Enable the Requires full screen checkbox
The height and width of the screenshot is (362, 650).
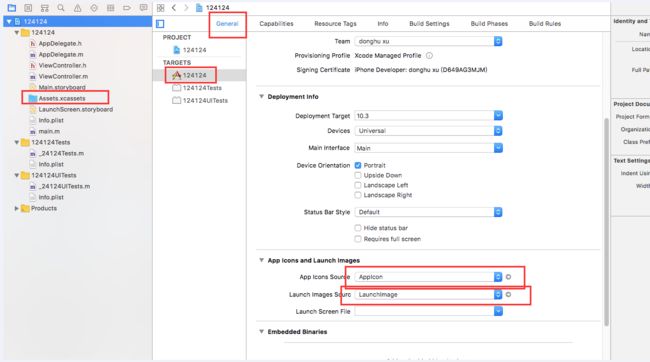click(358, 239)
